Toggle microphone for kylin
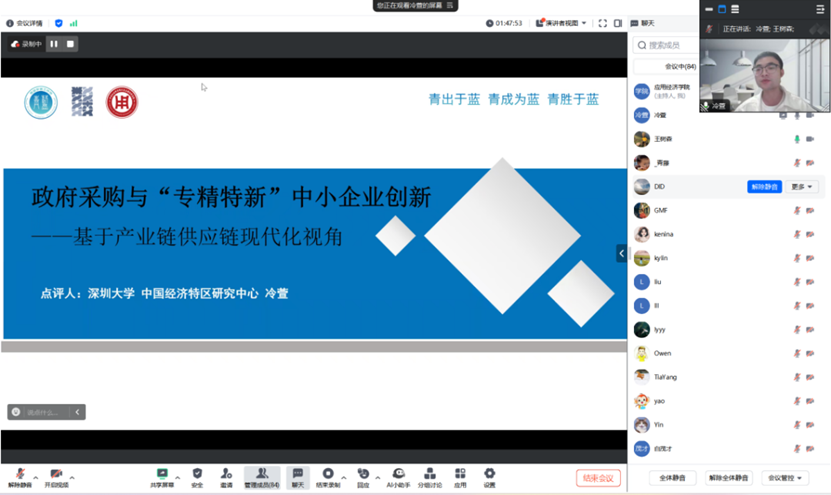This screenshot has height=495, width=831. (x=797, y=258)
